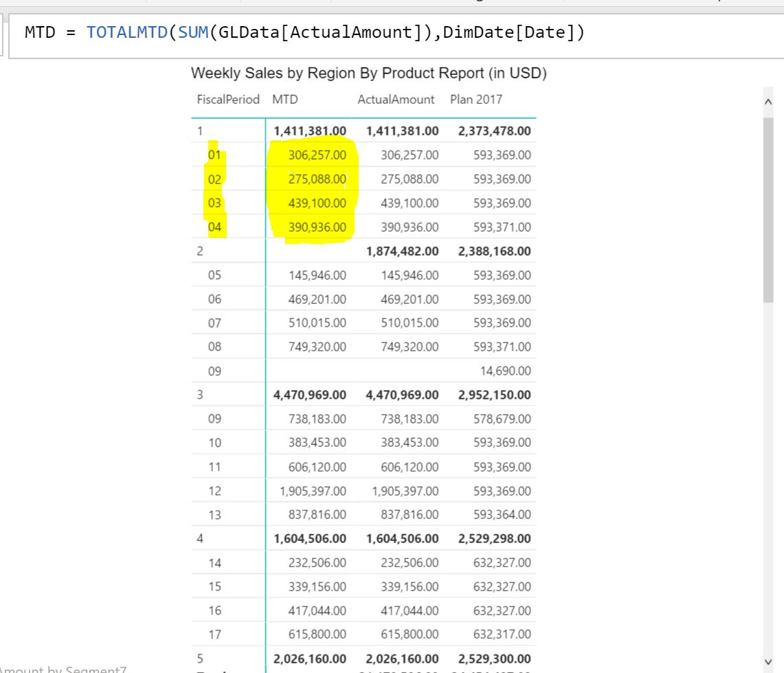This screenshot has height=673, width=784.
Task: Click the MTD formula bar input
Action: 396,36
